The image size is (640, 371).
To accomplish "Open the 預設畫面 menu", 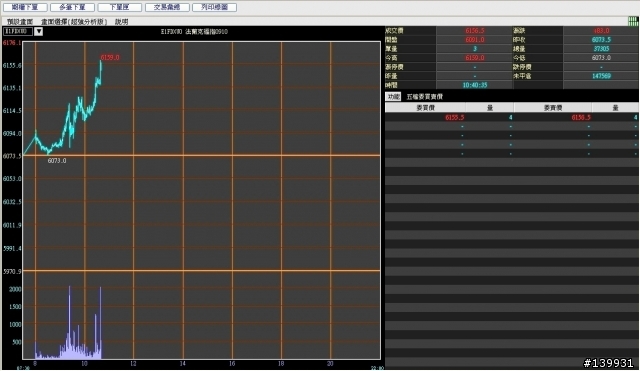I will pos(20,22).
